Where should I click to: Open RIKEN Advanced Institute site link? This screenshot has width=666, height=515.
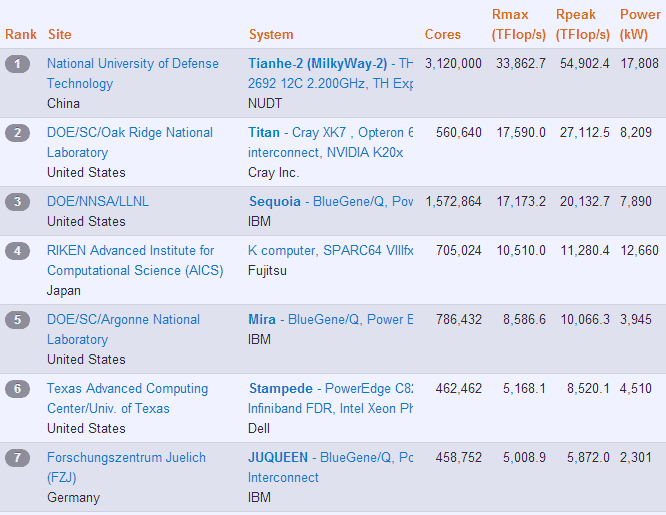pos(130,251)
